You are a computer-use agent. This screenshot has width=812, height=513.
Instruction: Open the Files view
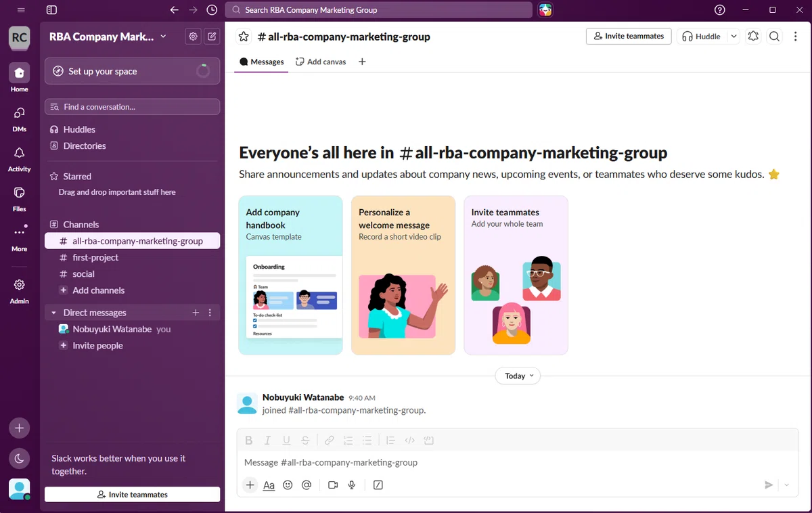coord(19,198)
